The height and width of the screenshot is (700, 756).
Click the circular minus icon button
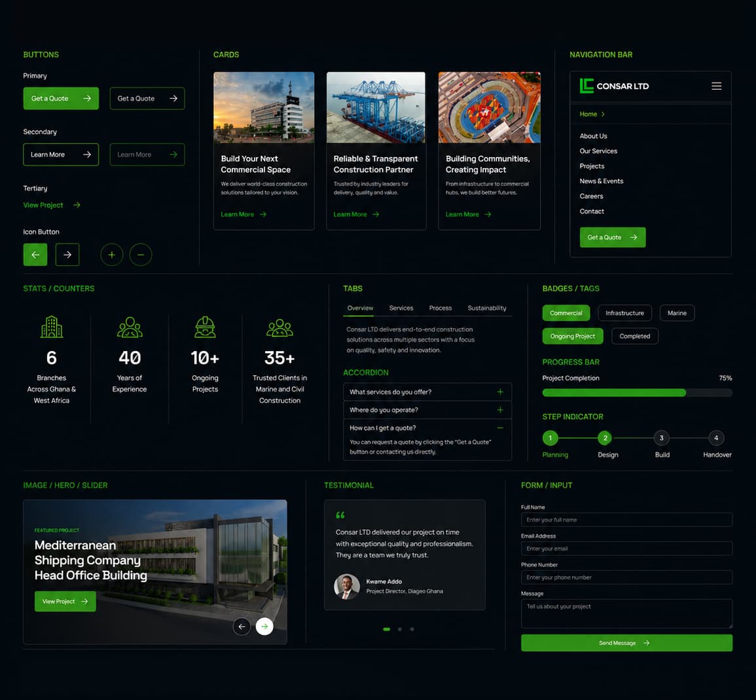point(140,255)
